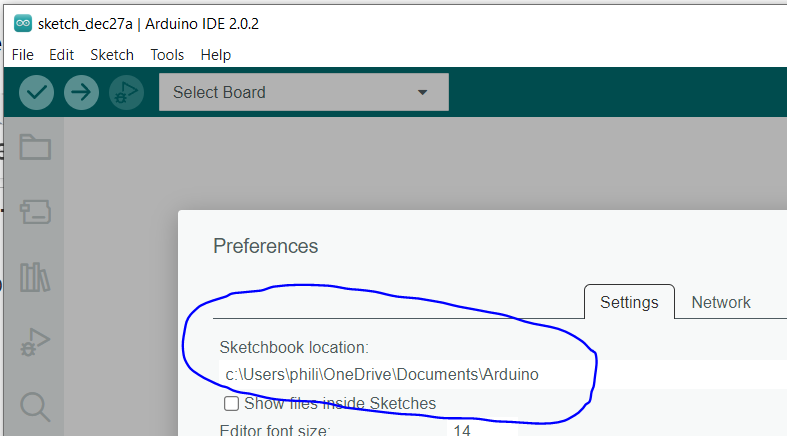Select the Settings tab in Preferences
Viewport: 787px width, 436px height.
(629, 302)
